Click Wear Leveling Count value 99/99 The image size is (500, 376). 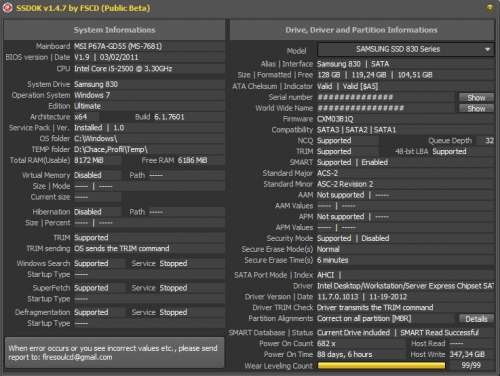[471, 365]
